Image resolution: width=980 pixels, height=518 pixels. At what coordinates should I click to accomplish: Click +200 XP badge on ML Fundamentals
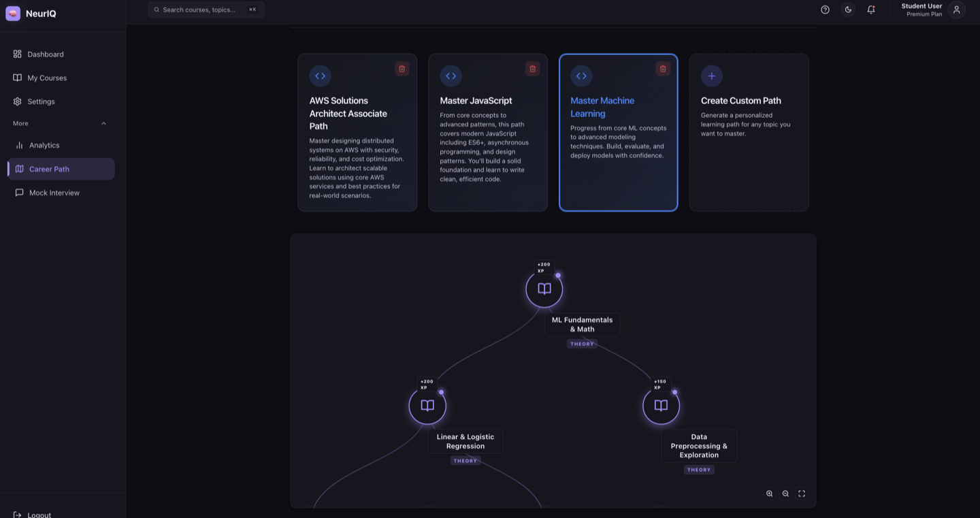pos(544,268)
